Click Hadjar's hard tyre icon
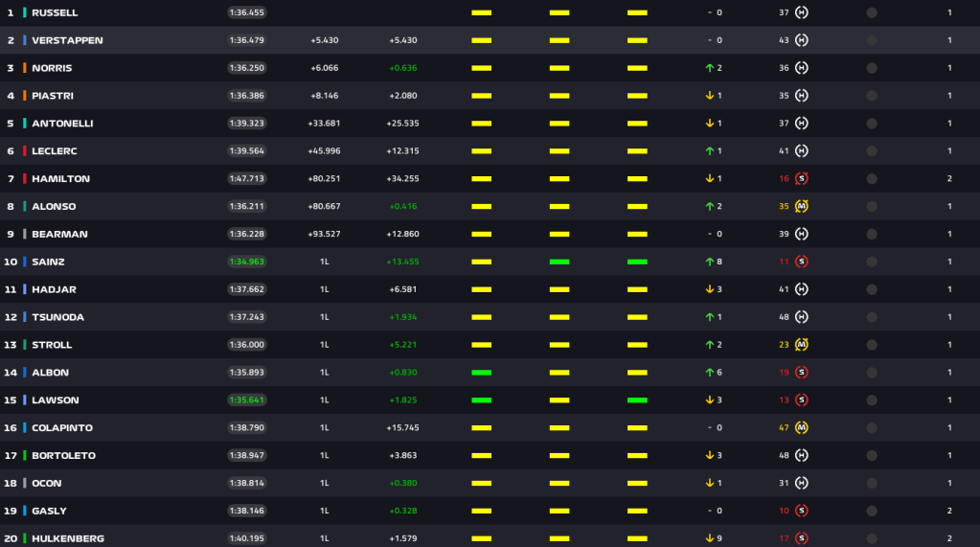The image size is (980, 547). tap(801, 289)
